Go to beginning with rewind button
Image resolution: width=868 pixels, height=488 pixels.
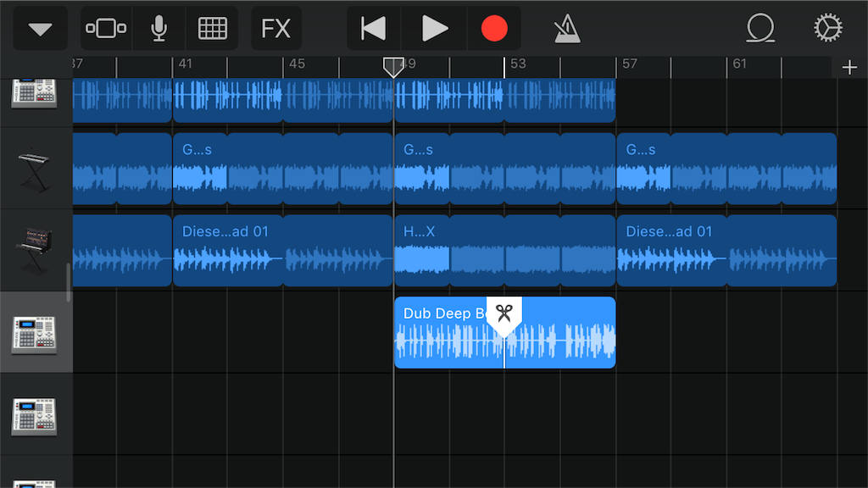click(374, 29)
